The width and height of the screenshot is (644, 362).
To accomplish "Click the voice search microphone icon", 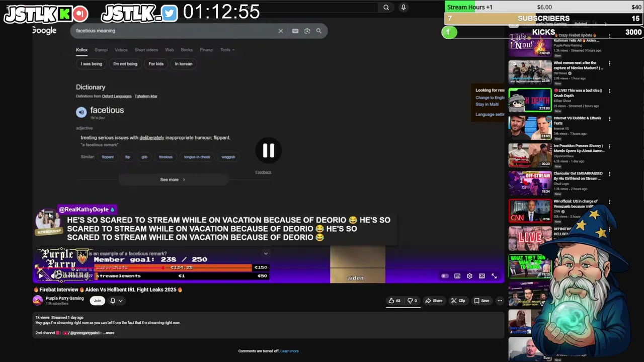I will [403, 8].
